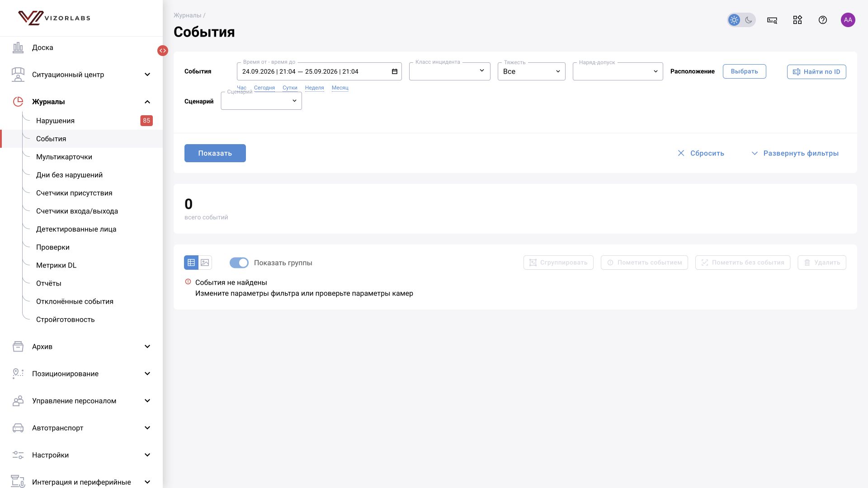Viewport: 868px width, 488px height.
Task: Open the AA user avatar menu
Action: click(x=848, y=20)
